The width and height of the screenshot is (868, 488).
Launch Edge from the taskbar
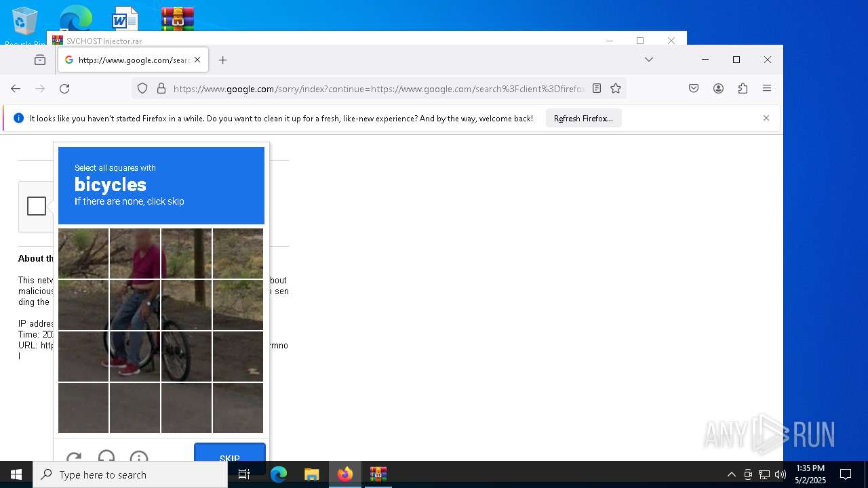[279, 474]
